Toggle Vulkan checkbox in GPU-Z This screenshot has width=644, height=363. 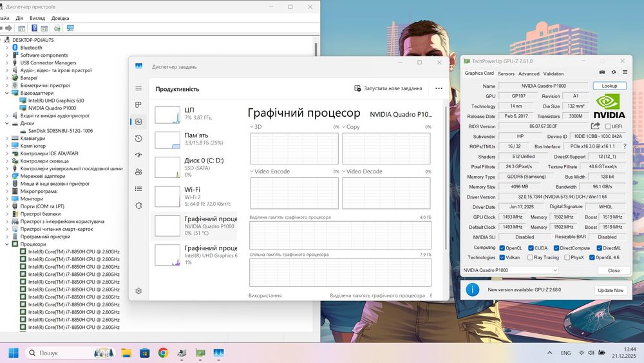point(502,257)
